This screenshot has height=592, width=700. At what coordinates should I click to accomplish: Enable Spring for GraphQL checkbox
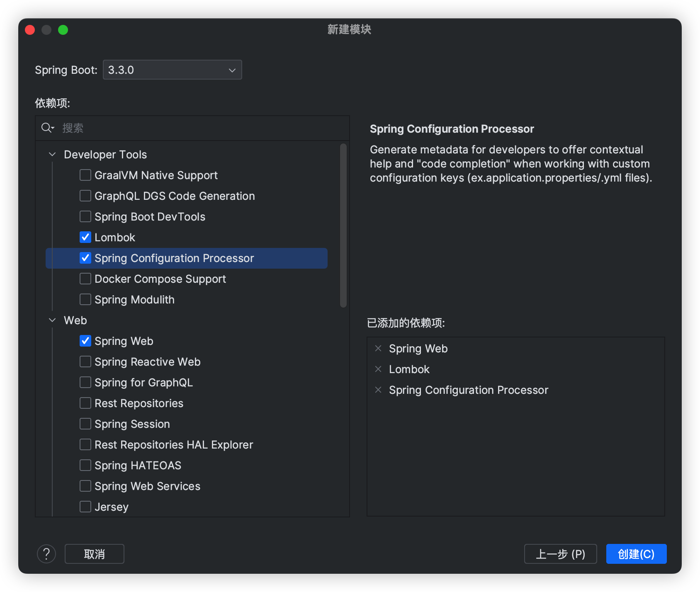[85, 382]
